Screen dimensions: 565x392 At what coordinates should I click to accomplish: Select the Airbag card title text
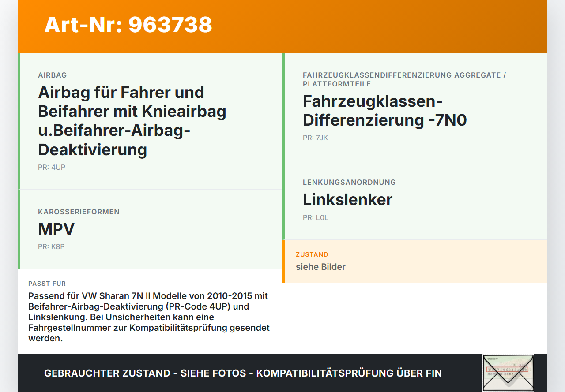pos(132,121)
